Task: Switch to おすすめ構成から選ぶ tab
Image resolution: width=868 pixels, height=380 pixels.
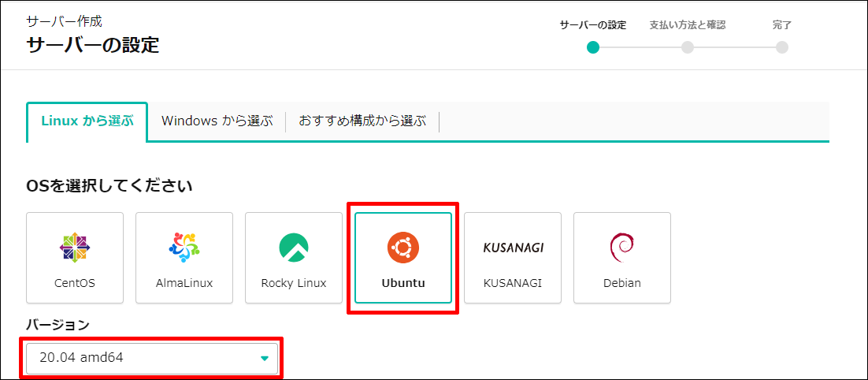Action: coord(362,121)
